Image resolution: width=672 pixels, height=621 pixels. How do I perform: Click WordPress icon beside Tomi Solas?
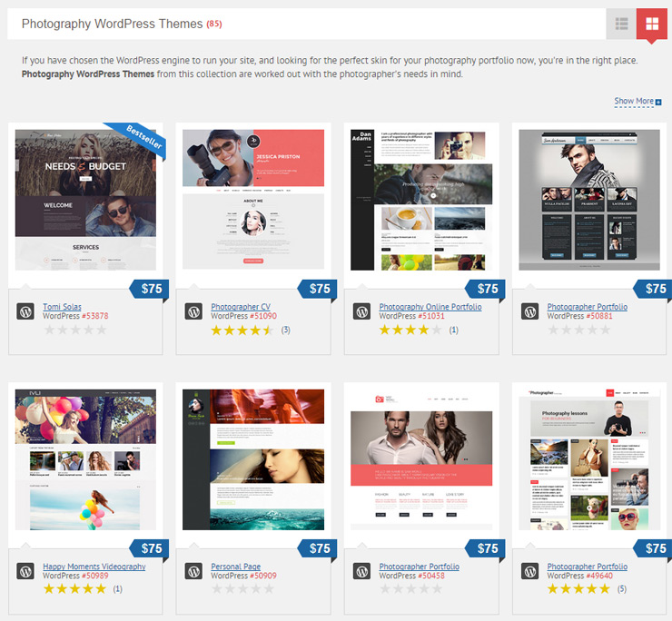[x=25, y=311]
